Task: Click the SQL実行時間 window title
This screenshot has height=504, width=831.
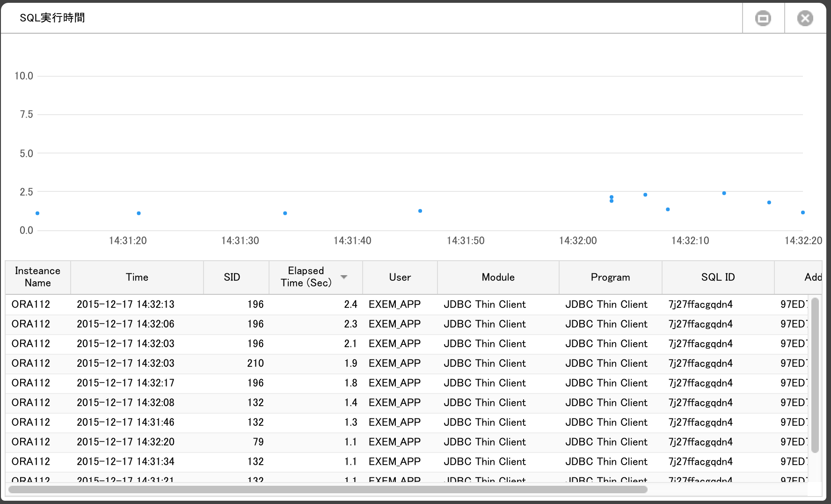Action: (52, 18)
